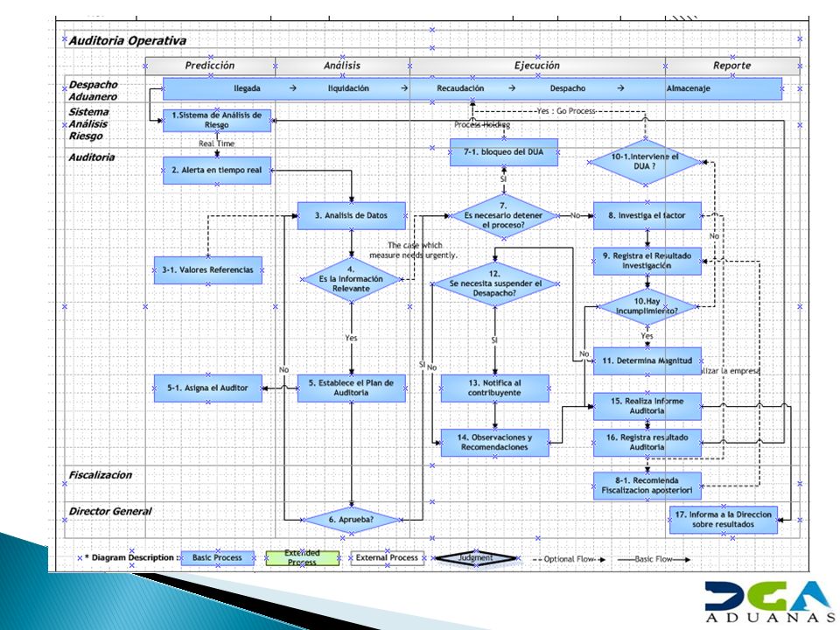Click 'The case which measure needs urgently.' note
Viewport: 840px width, 630px height.
[414, 250]
